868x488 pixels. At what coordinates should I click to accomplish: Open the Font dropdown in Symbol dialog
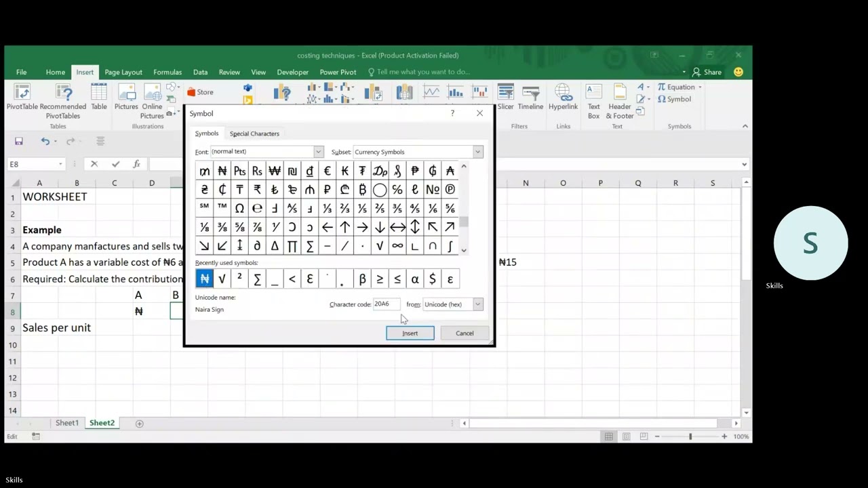pyautogui.click(x=318, y=152)
